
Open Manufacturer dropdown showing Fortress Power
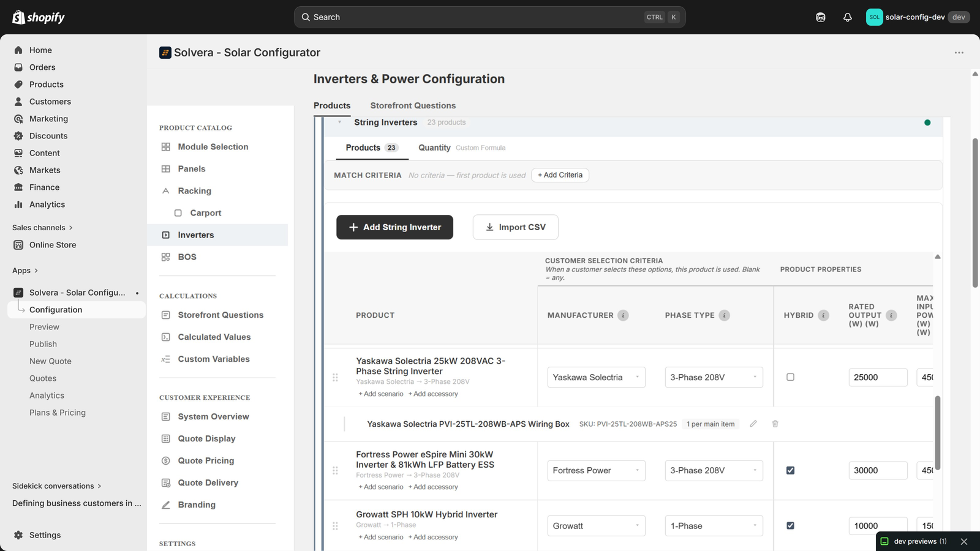[x=596, y=470]
